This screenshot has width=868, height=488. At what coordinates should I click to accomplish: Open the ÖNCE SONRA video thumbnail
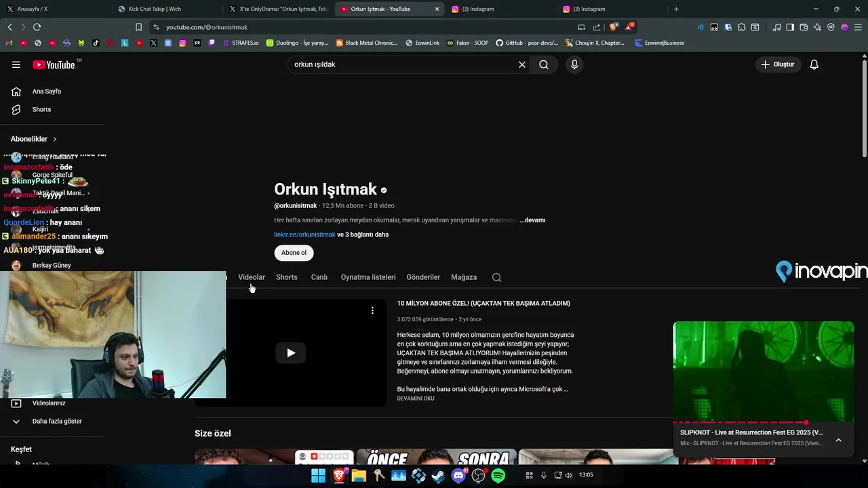click(x=437, y=457)
